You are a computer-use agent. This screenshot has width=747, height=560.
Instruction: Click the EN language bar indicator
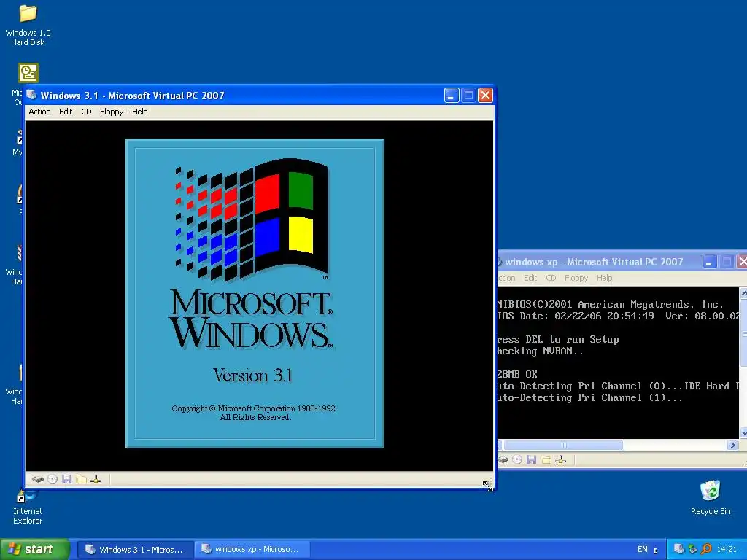pyautogui.click(x=643, y=550)
